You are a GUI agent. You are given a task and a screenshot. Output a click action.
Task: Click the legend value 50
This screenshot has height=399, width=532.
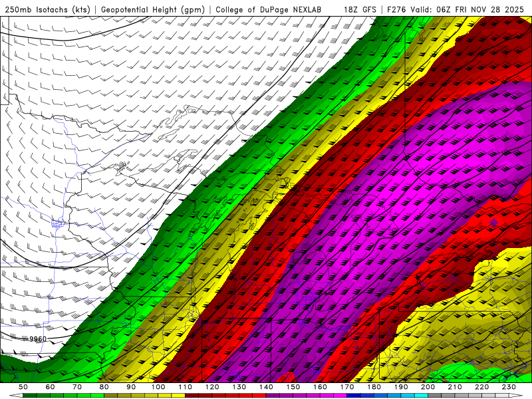[23, 387]
